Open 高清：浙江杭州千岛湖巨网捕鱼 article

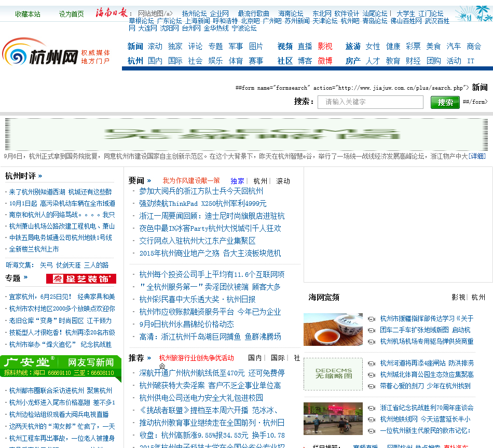click(210, 337)
